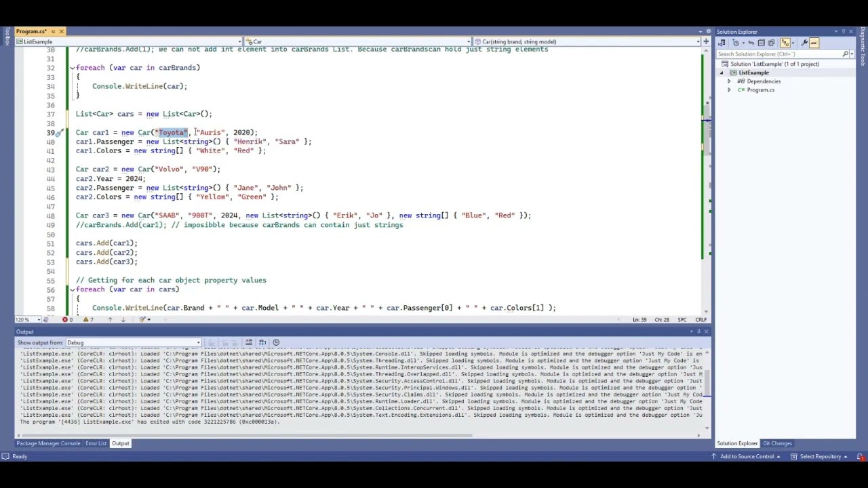This screenshot has height=488, width=868.
Task: Click Search Solution Explorer input field
Action: [780, 54]
